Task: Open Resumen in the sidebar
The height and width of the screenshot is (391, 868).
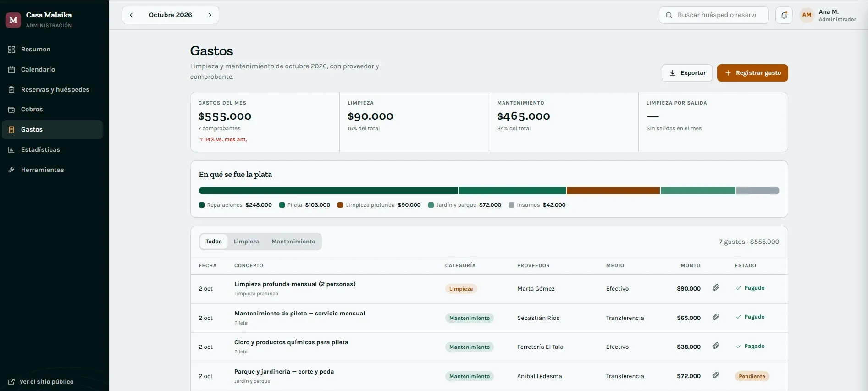Action: point(52,50)
